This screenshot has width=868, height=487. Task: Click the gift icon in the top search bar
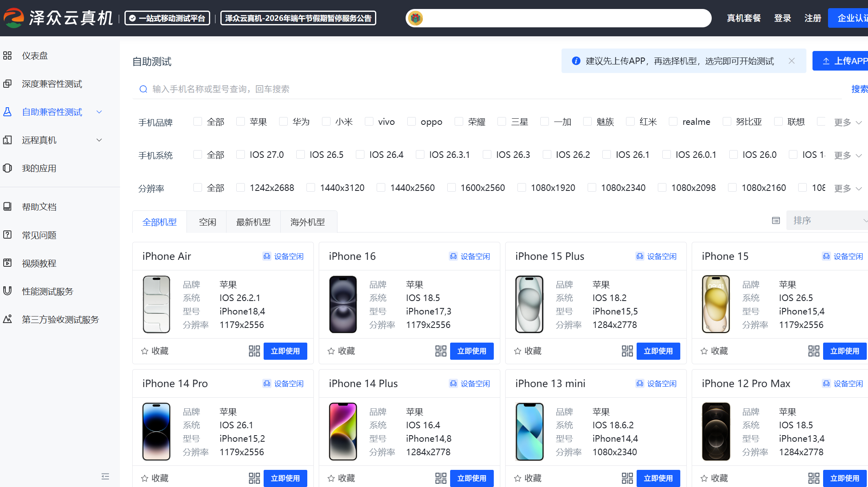[x=415, y=18]
